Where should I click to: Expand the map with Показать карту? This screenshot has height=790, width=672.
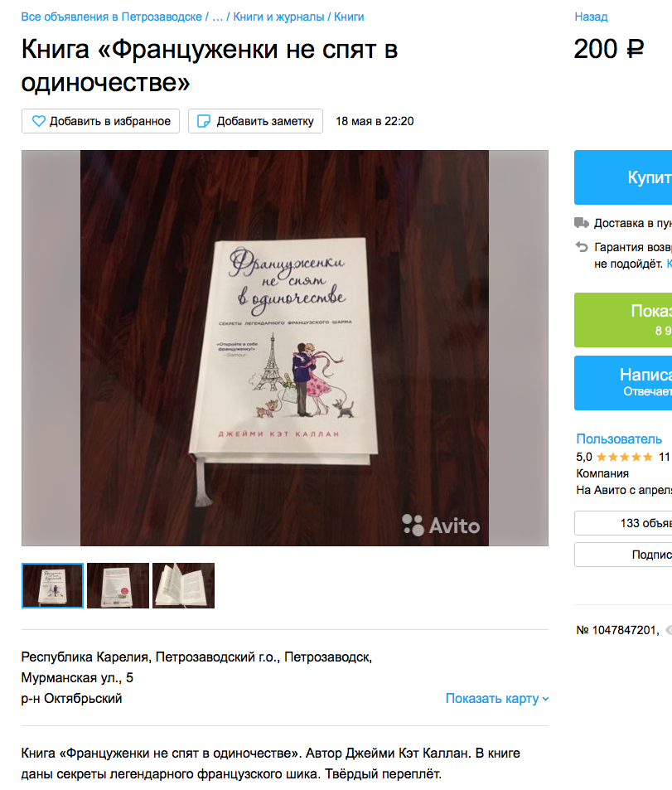tap(496, 698)
